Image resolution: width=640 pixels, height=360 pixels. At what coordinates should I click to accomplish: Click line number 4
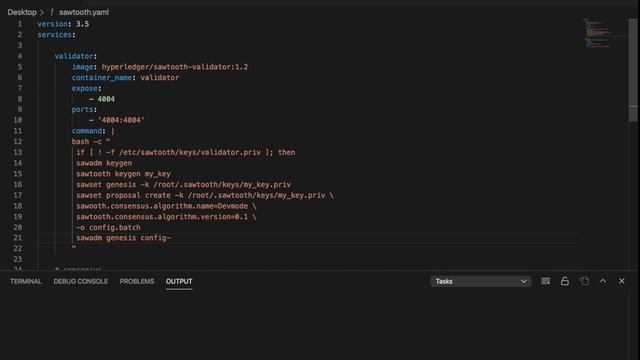click(20, 56)
